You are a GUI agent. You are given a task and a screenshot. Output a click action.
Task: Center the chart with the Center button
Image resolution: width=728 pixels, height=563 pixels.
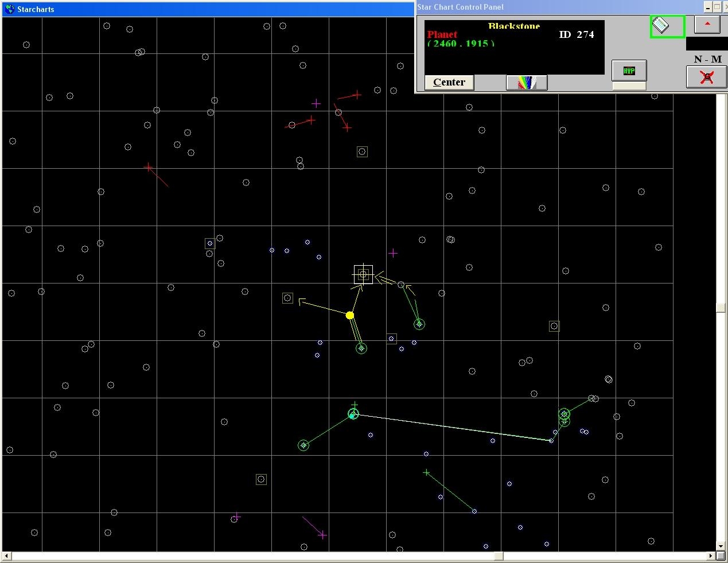(449, 82)
